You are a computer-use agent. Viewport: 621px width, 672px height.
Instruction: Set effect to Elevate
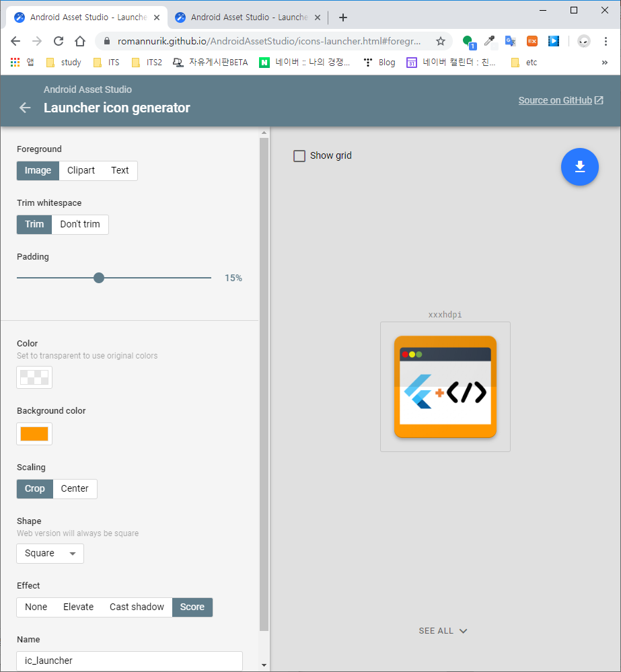pos(79,607)
